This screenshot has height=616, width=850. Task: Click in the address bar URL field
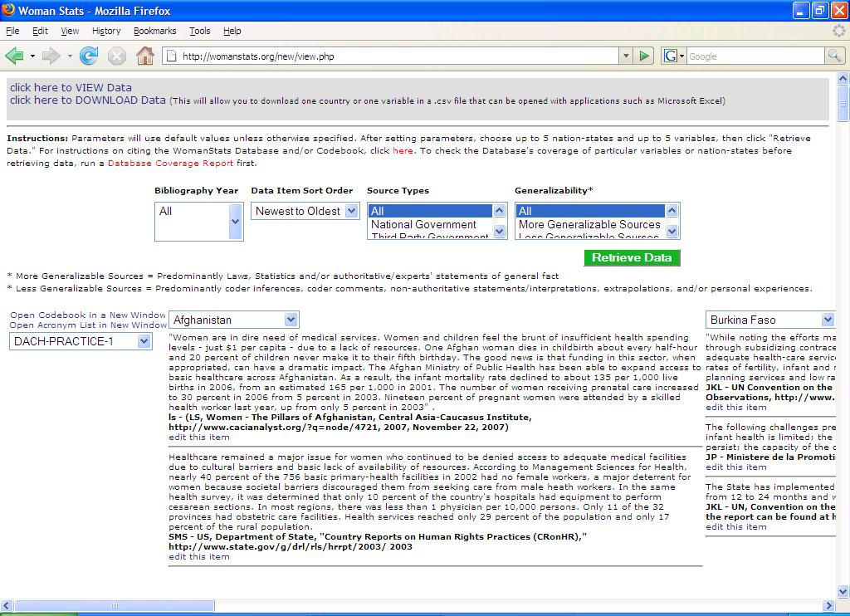(390, 56)
